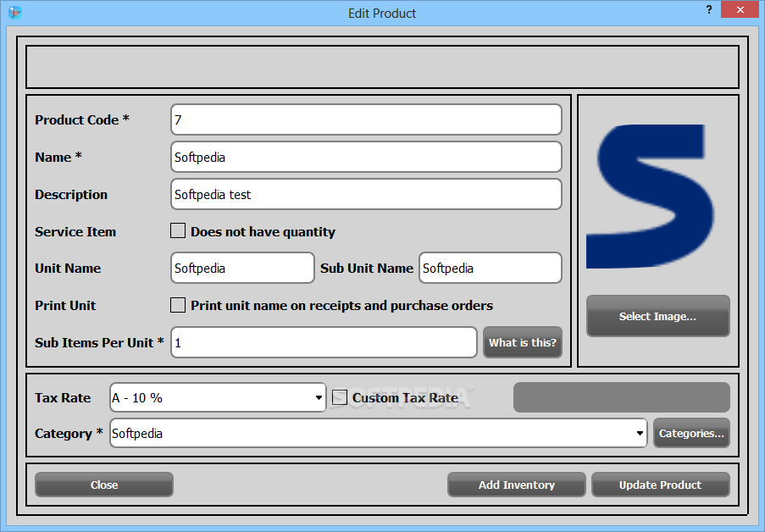Enable the Custom Tax Rate checkbox

(x=340, y=397)
